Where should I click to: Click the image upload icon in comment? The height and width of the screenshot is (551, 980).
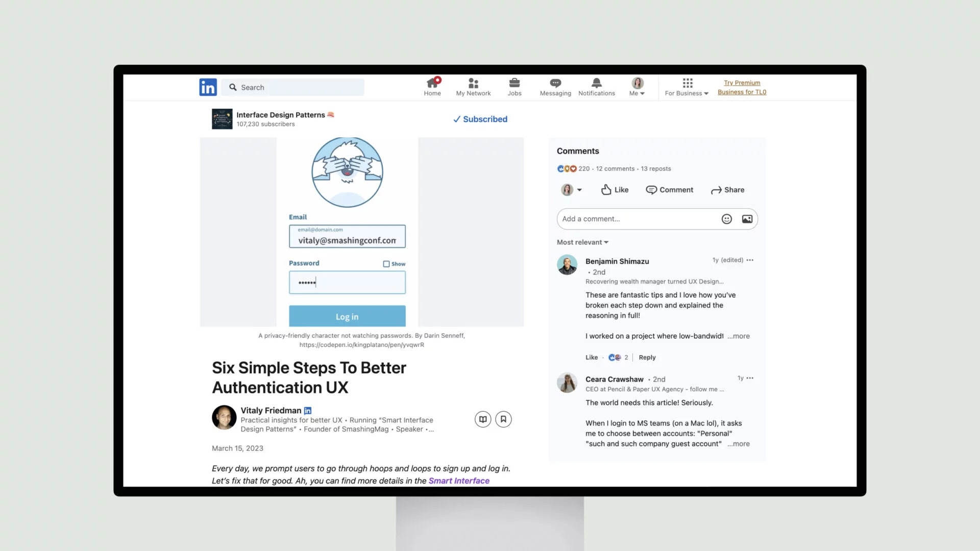click(747, 219)
